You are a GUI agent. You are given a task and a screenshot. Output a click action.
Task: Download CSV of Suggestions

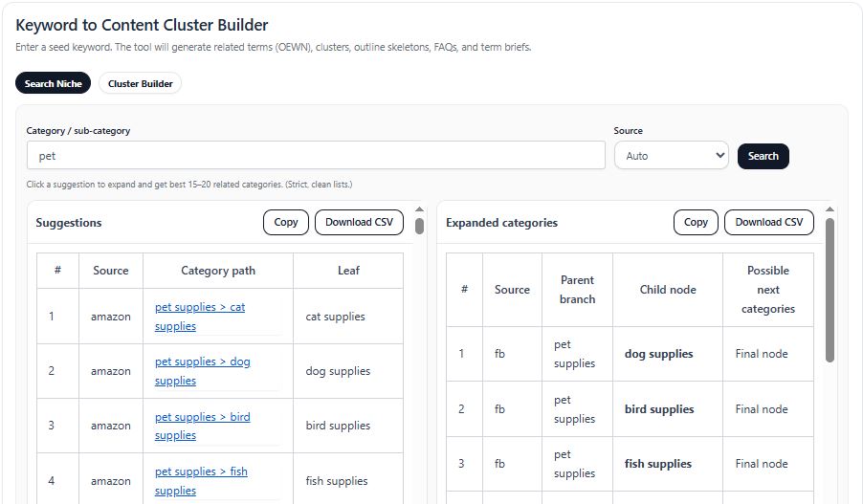pyautogui.click(x=359, y=222)
